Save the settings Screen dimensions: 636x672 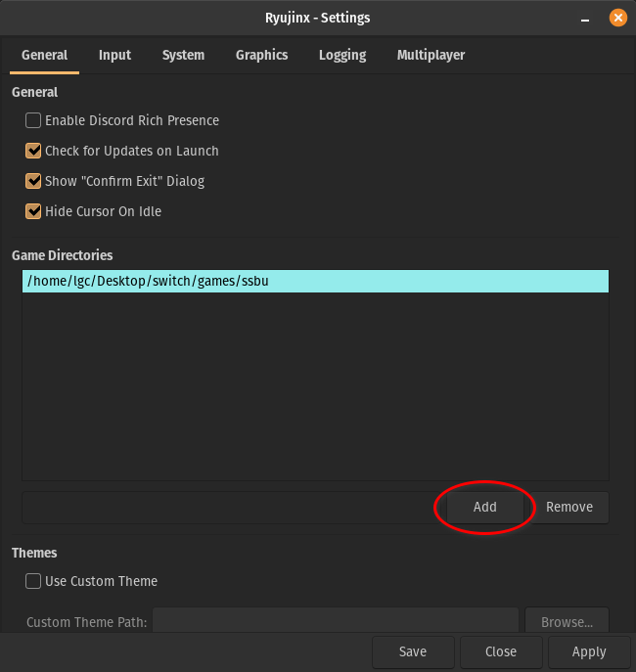413,651
